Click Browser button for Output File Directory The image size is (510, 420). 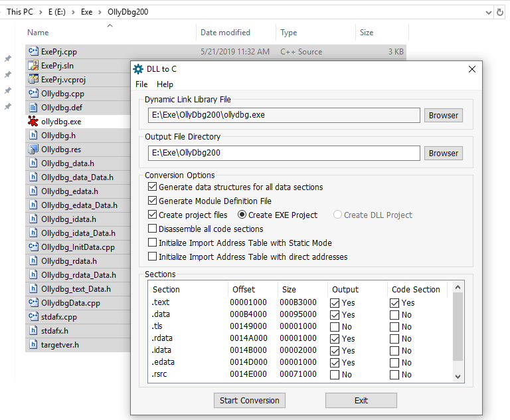[444, 153]
